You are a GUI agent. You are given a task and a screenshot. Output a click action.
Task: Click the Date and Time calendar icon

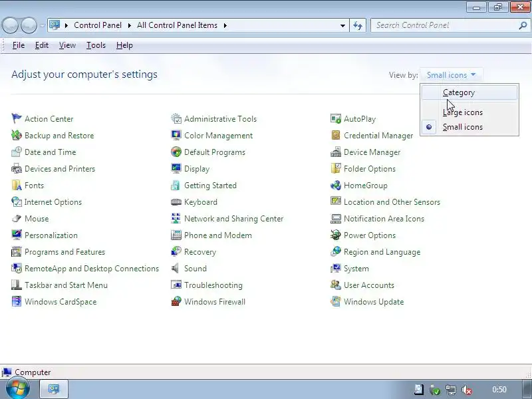16,152
